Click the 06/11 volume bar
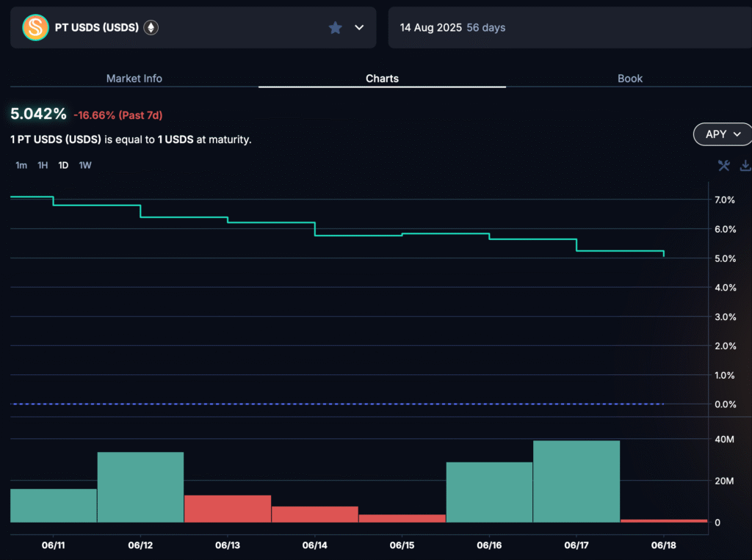Screen dimensions: 752x560 pyautogui.click(x=54, y=506)
